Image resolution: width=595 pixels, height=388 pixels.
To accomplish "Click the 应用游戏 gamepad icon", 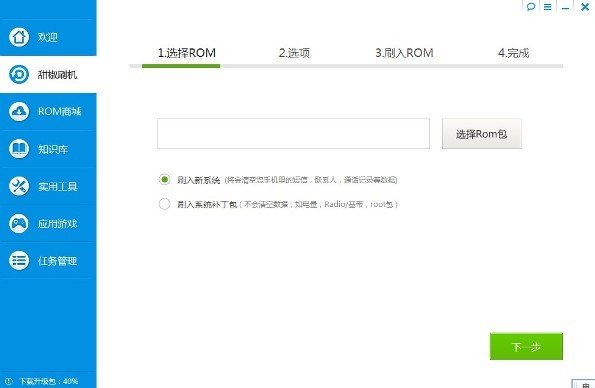I will point(19,223).
